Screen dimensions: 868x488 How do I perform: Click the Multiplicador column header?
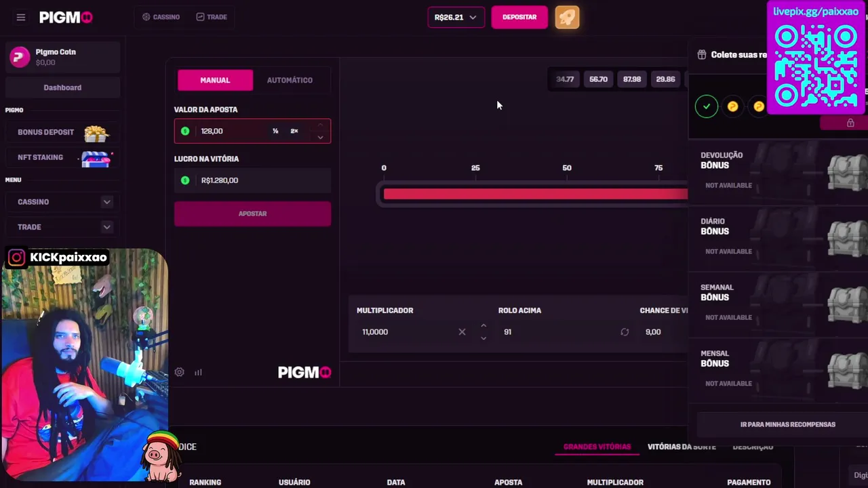pos(615,483)
